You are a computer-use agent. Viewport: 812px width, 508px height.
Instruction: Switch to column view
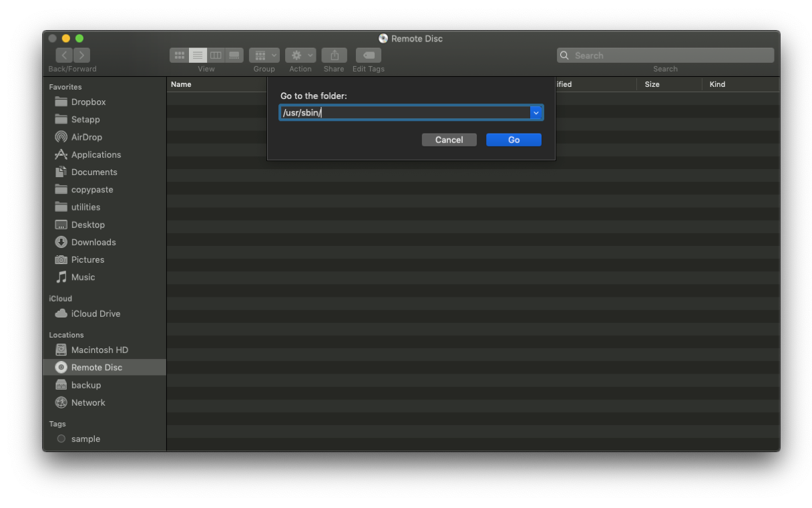point(216,55)
